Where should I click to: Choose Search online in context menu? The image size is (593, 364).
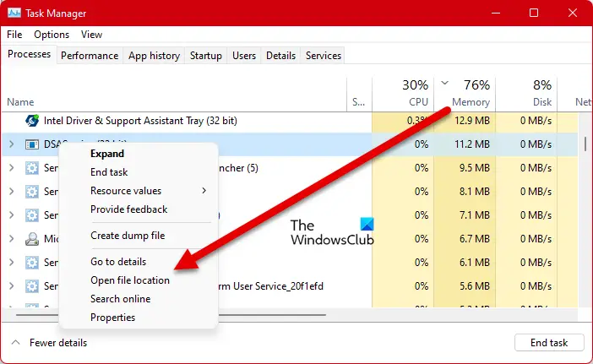pyautogui.click(x=120, y=299)
